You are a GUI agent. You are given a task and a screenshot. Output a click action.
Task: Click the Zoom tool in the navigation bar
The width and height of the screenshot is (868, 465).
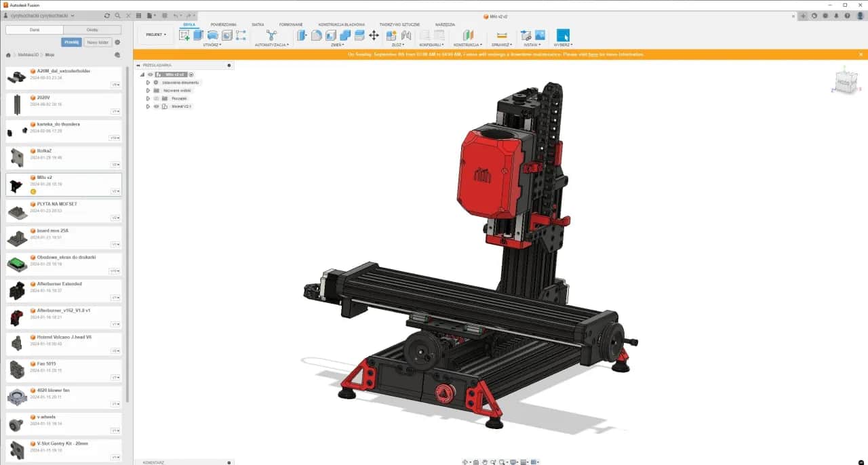tap(494, 462)
